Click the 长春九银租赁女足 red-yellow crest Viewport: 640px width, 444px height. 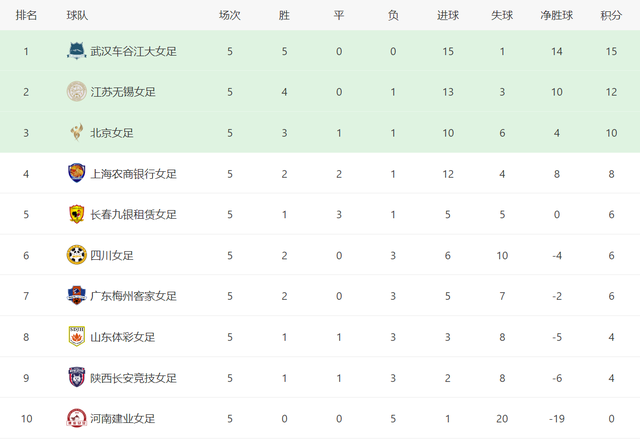[x=76, y=214]
